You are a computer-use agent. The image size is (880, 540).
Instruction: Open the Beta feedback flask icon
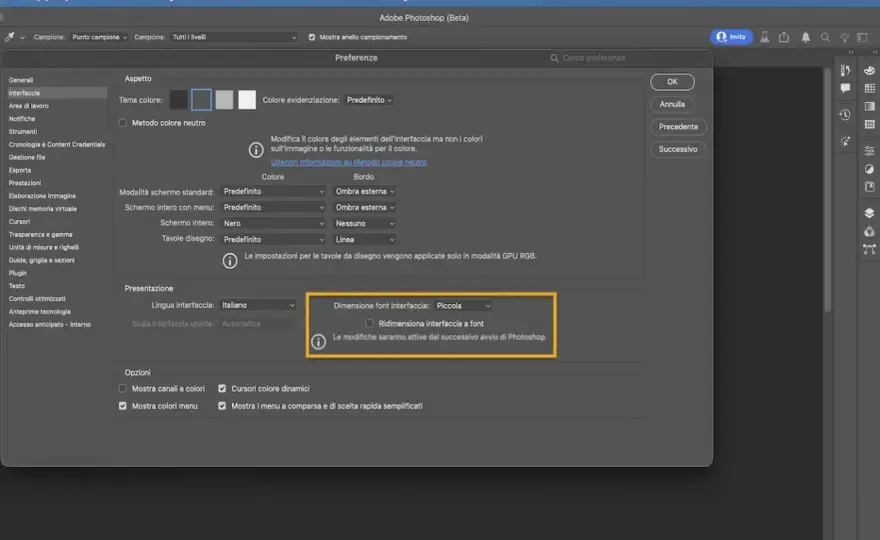click(x=764, y=37)
